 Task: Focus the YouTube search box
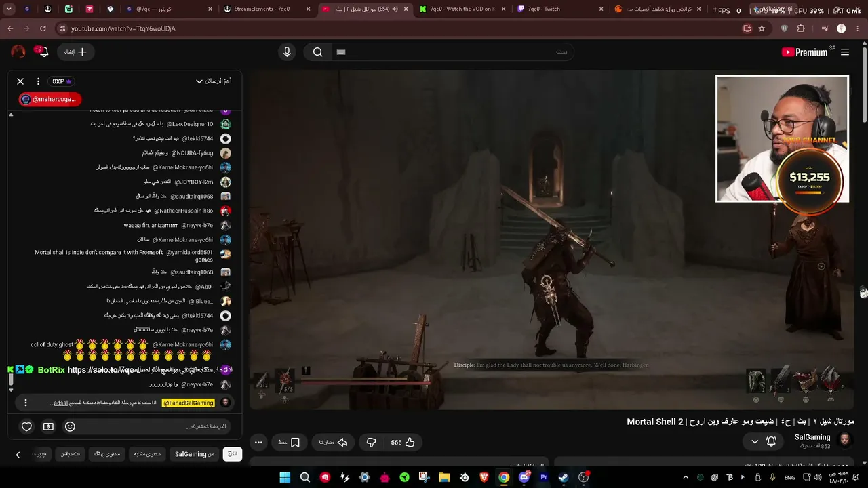pyautogui.click(x=453, y=52)
